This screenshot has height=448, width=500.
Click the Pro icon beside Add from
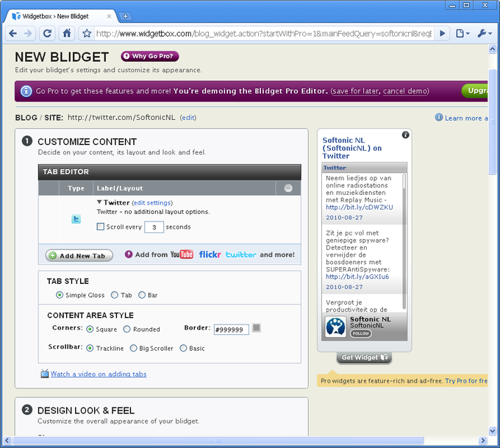[129, 255]
